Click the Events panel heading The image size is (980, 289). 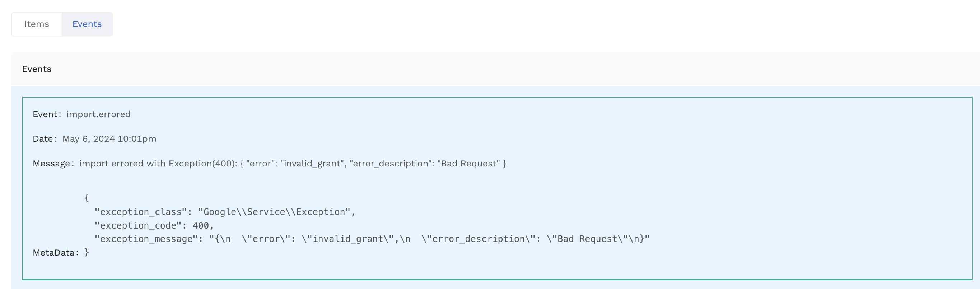[x=37, y=69]
